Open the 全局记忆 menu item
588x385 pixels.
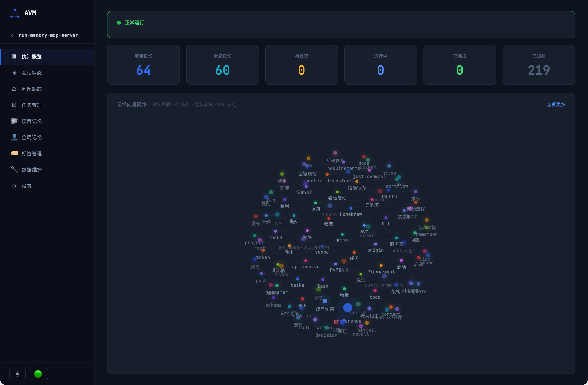pyautogui.click(x=47, y=137)
